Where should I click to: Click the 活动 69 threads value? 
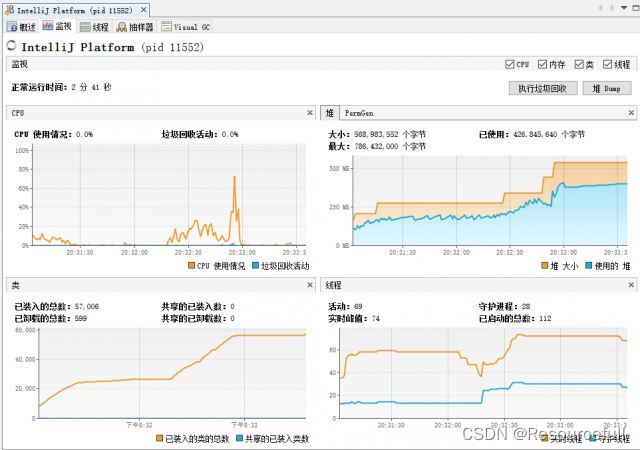(358, 307)
